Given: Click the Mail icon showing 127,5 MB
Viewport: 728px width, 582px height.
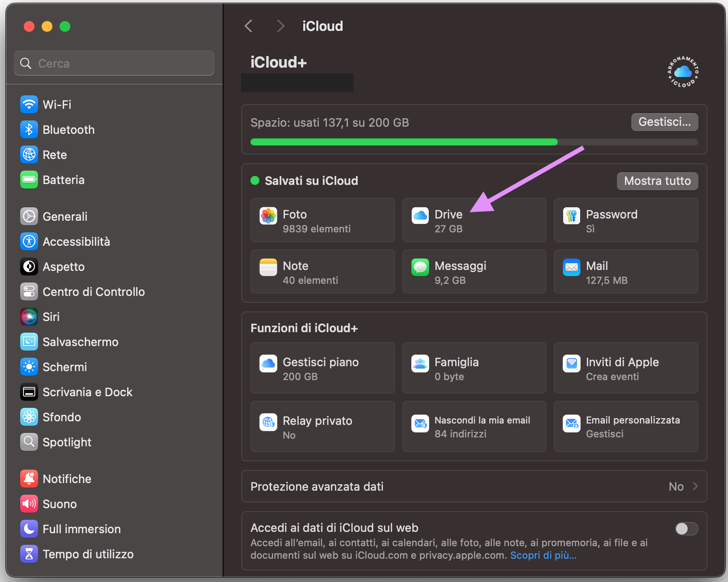Looking at the screenshot, I should [572, 267].
